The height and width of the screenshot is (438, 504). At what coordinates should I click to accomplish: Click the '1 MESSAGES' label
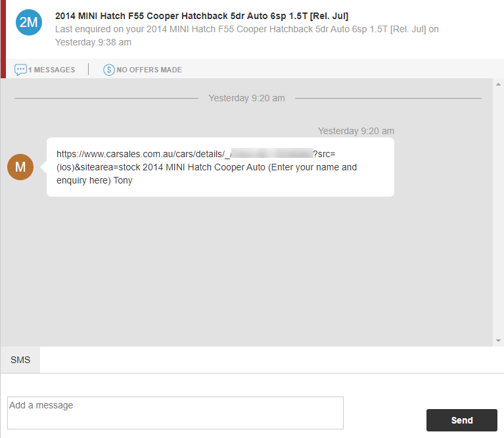pos(51,70)
